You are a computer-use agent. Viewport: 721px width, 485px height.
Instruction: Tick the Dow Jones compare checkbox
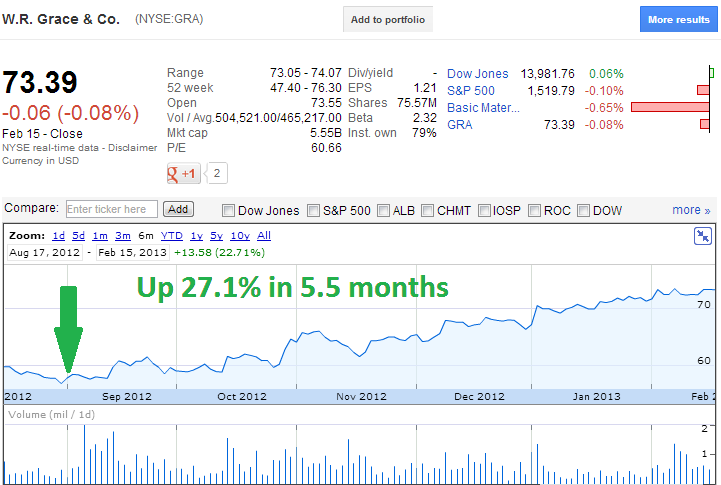(x=228, y=211)
